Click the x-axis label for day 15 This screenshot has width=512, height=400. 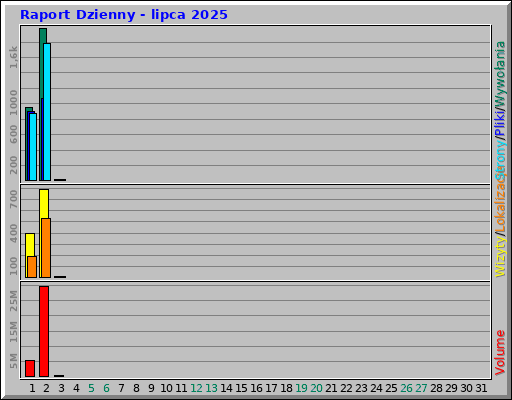coord(241,388)
